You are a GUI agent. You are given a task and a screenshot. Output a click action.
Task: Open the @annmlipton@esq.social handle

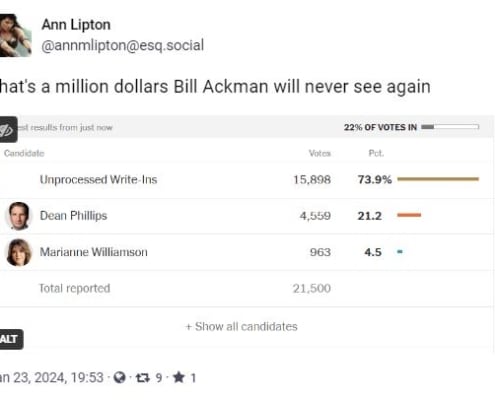[x=123, y=45]
